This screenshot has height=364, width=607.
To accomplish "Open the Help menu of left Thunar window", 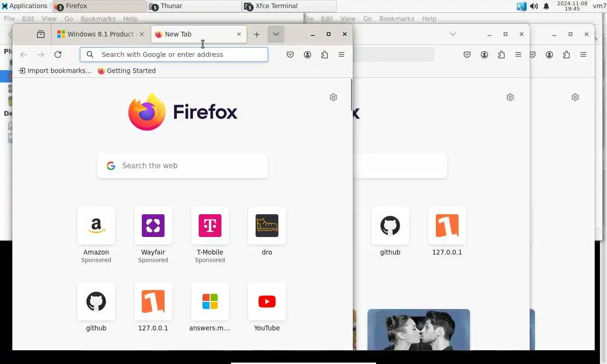I will 130,18.
